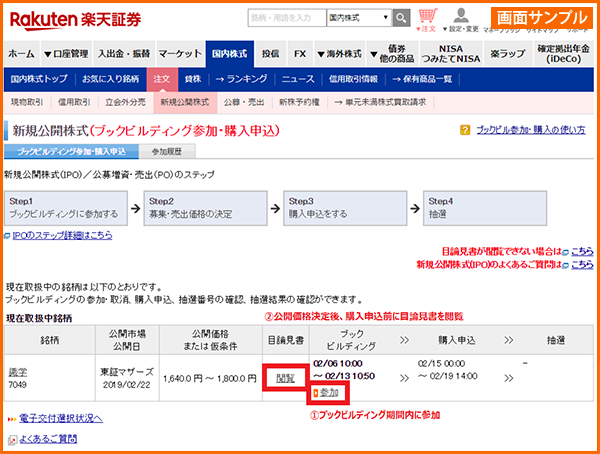The image size is (600, 454).
Task: Open the 国内株式 search category dropdown
Action: [x=359, y=18]
